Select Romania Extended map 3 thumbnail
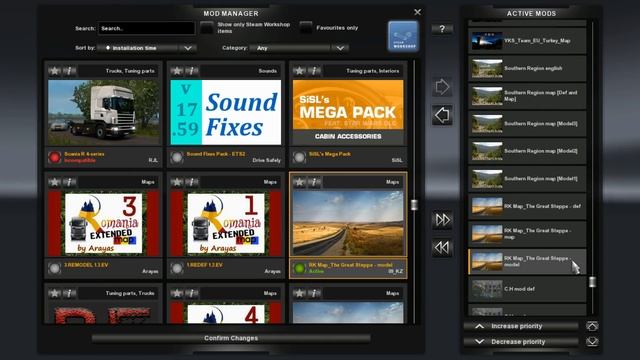 [x=104, y=223]
